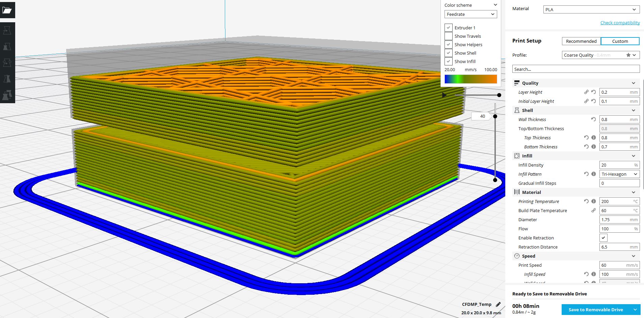The height and width of the screenshot is (318, 644).
Task: Click the Save to Removable Drive button
Action: click(x=596, y=310)
